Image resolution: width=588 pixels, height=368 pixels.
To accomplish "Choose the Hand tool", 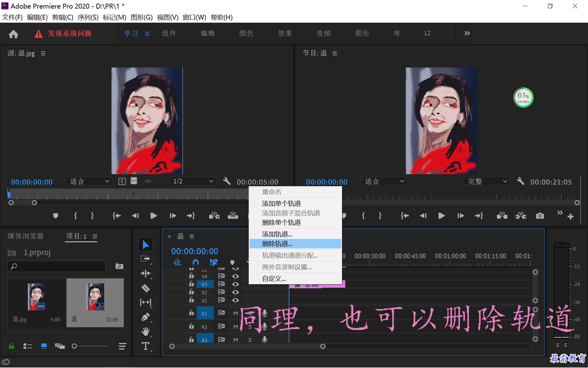I will point(146,332).
